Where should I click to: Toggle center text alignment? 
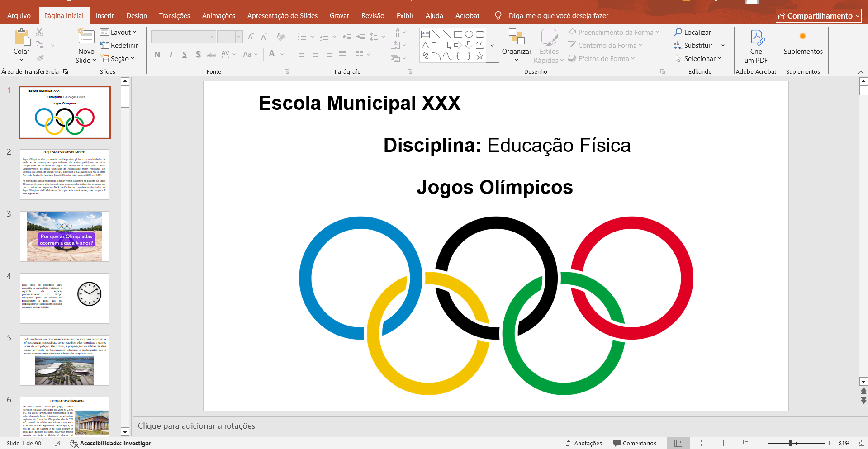click(x=316, y=54)
